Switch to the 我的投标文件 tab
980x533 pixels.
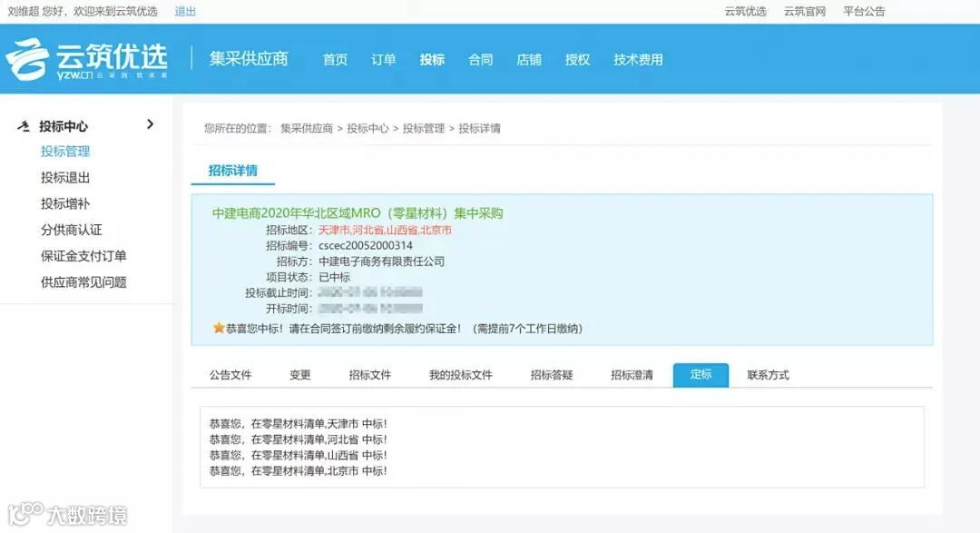(x=460, y=375)
